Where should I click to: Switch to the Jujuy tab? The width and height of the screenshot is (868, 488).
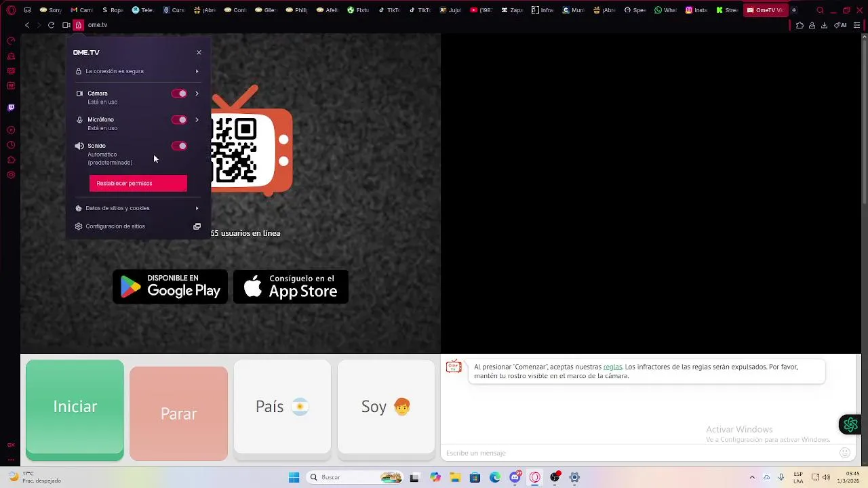(450, 10)
